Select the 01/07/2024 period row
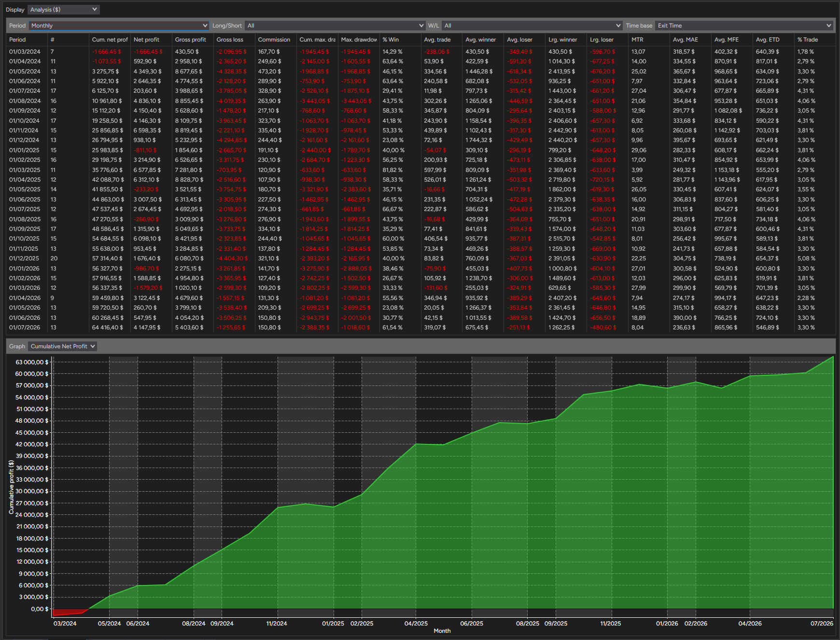The image size is (840, 640). coord(421,91)
